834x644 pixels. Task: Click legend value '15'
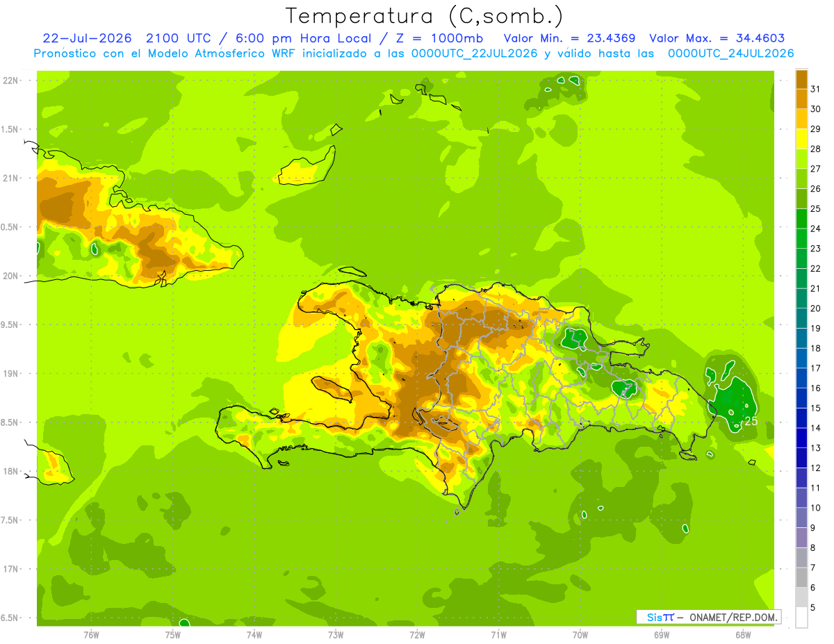tap(816, 408)
